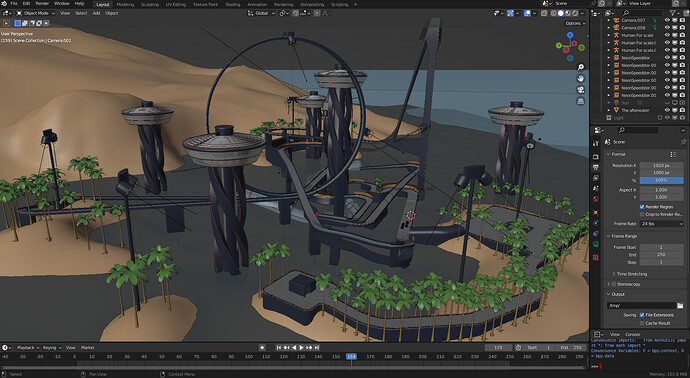This screenshot has height=378, width=690.
Task: Collapse the Frame Range panel
Action: [x=609, y=236]
